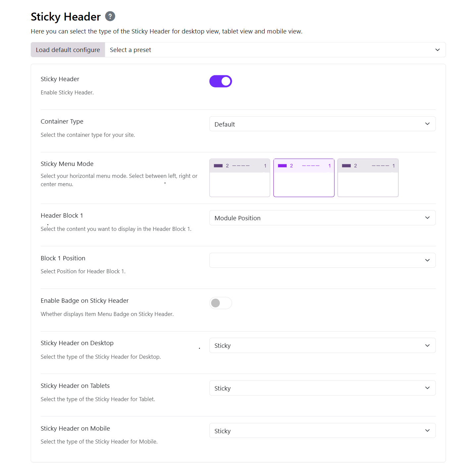Click the Header Block 1 chevron icon

[x=427, y=218]
